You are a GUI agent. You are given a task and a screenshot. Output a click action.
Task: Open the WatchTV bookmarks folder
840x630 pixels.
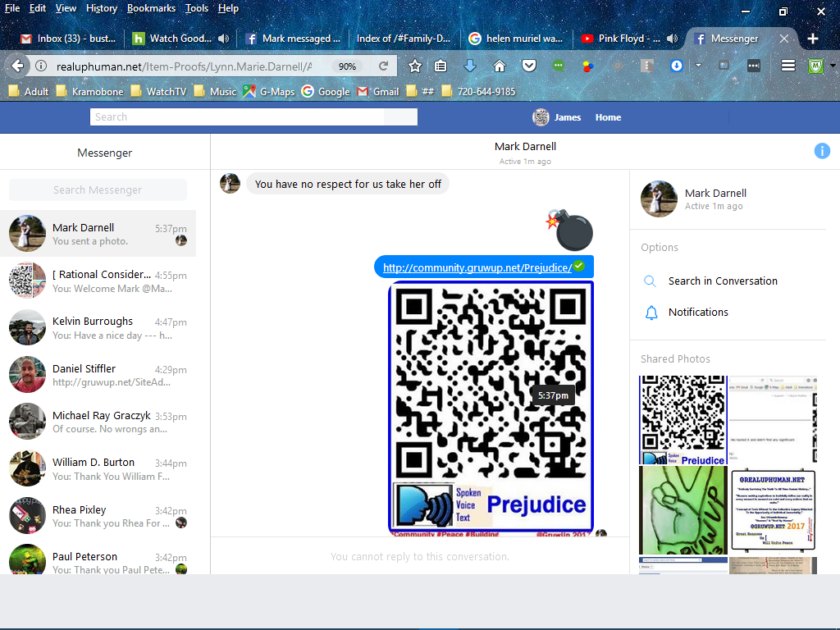158,92
